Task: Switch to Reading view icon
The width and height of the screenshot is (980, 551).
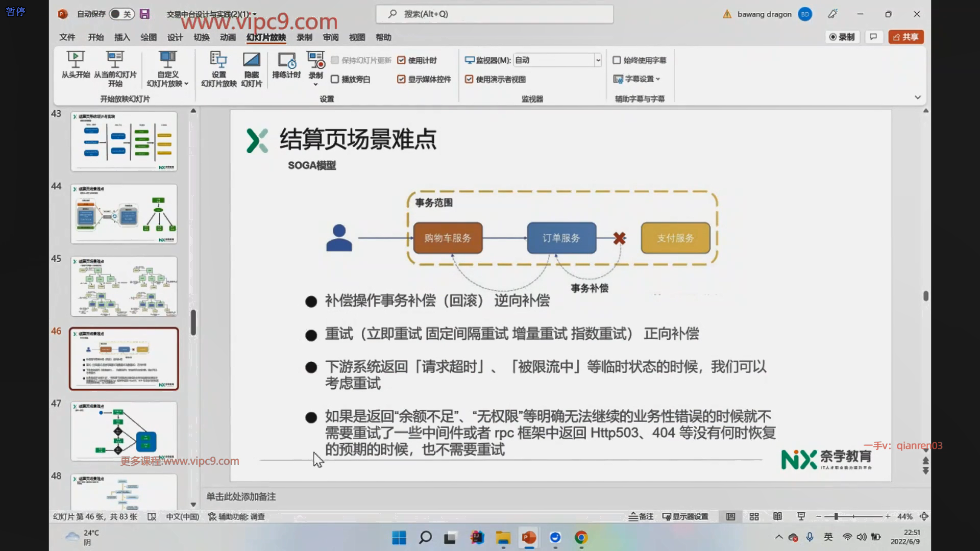Action: 777,516
